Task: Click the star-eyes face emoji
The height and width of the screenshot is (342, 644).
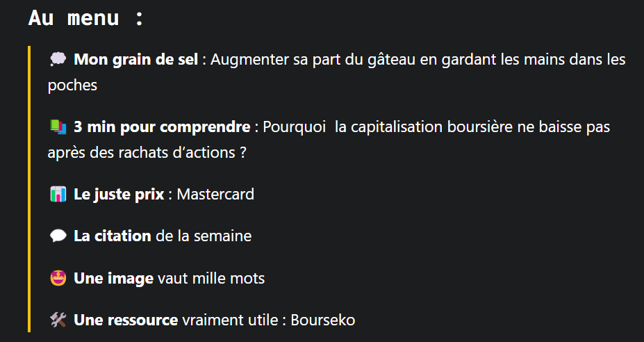Action: (58, 278)
